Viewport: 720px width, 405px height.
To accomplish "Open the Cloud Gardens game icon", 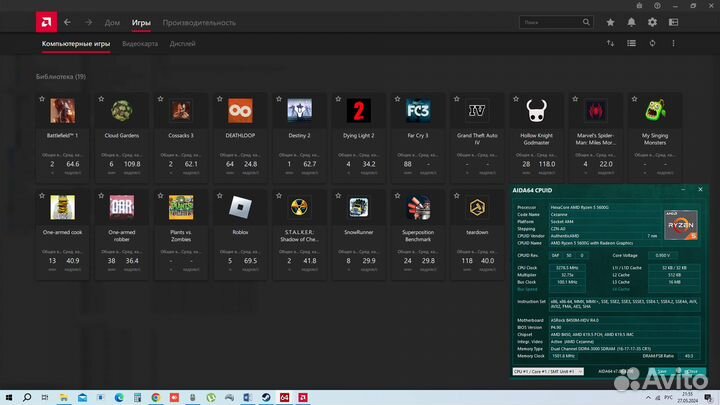I will pos(122,110).
